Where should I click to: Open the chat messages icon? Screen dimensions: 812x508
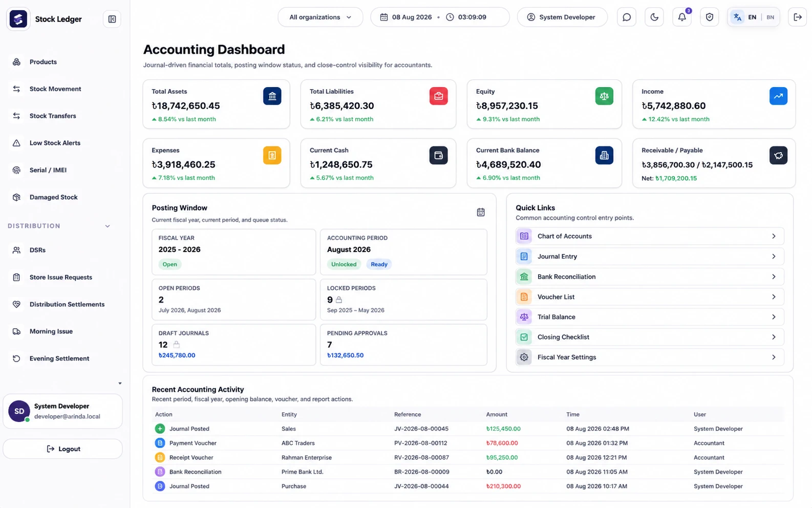click(x=627, y=17)
